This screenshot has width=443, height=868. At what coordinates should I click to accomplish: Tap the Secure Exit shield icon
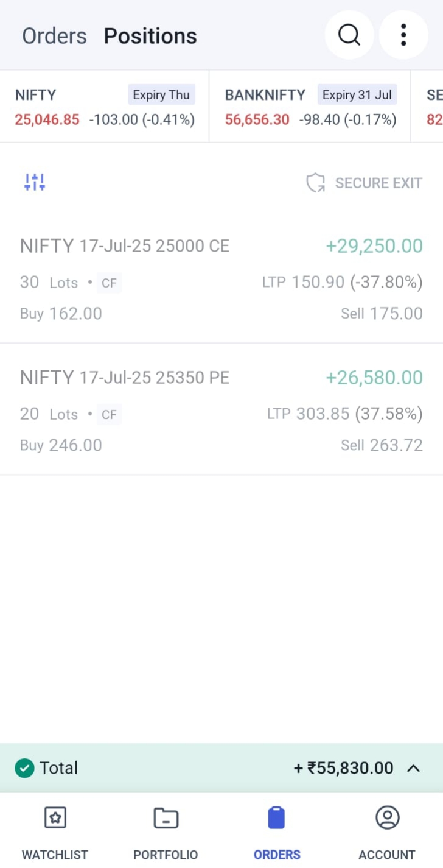[x=315, y=183]
